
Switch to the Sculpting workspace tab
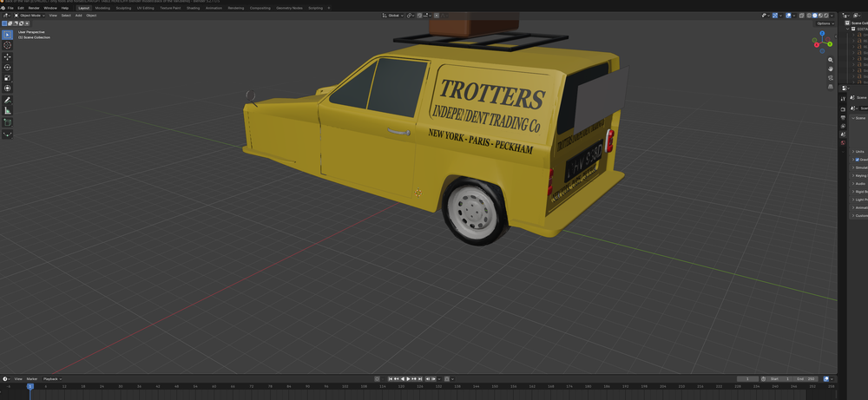123,9
